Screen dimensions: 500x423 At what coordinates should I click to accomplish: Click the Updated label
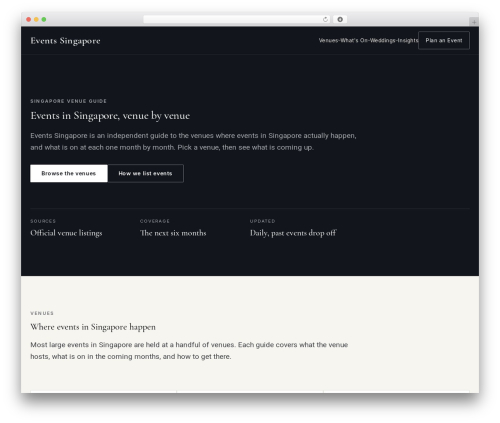(x=262, y=221)
